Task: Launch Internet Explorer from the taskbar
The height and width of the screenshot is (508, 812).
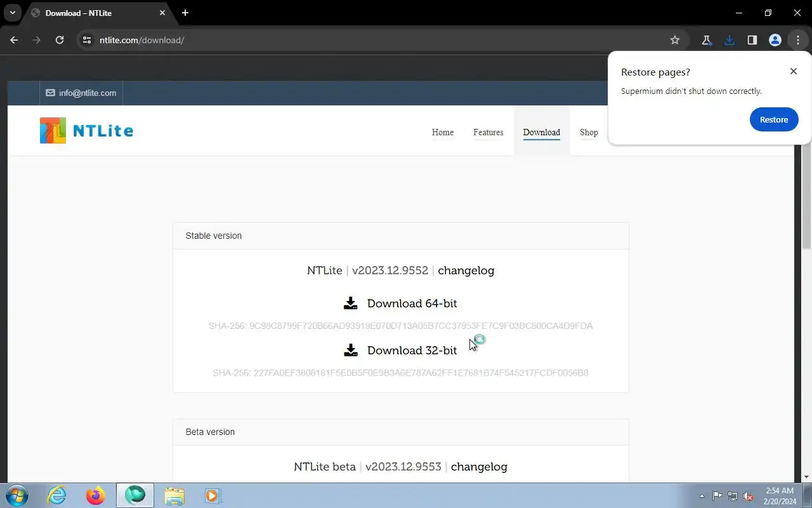Action: coord(57,495)
